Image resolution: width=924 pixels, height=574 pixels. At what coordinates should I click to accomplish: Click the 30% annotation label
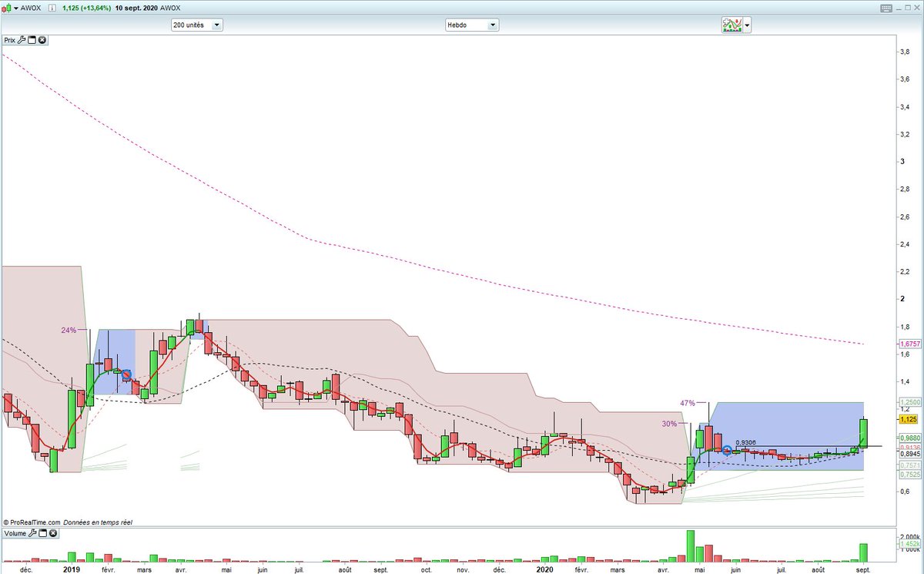click(x=669, y=424)
